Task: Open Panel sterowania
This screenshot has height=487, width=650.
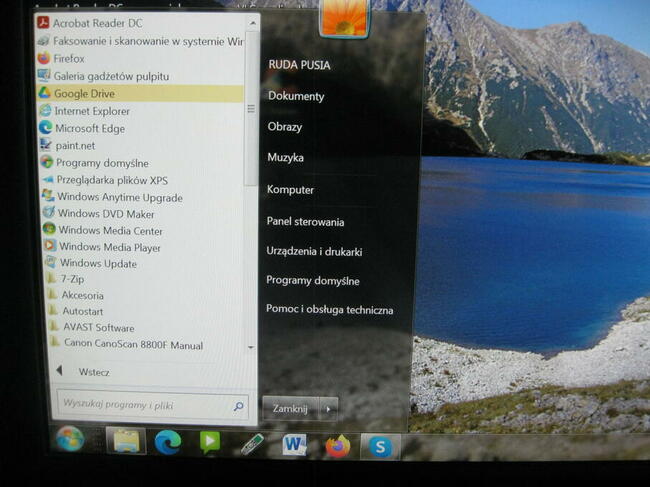Action: pyautogui.click(x=306, y=222)
